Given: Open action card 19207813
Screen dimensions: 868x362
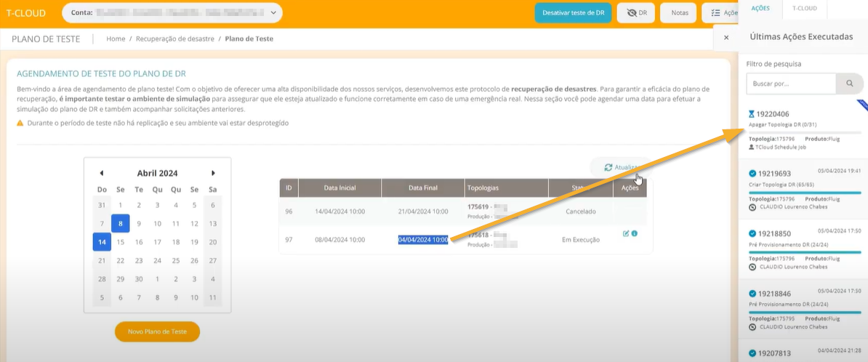Looking at the screenshot, I should pos(804,352).
